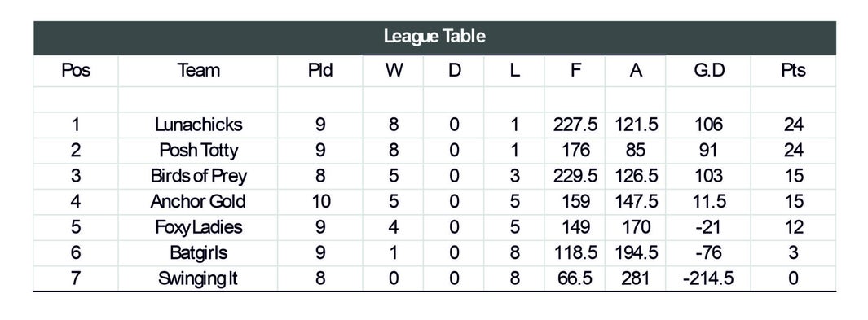Select the Anchor Gold team name

(198, 201)
